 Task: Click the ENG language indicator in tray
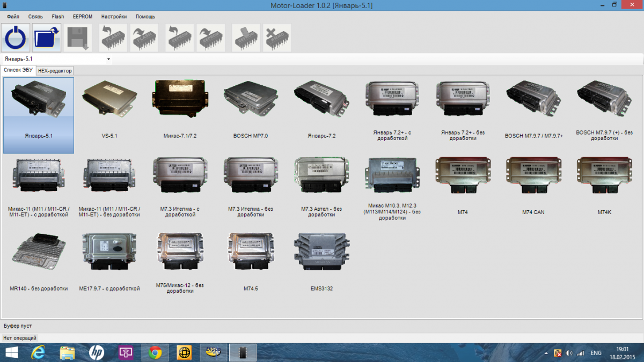coord(596,353)
